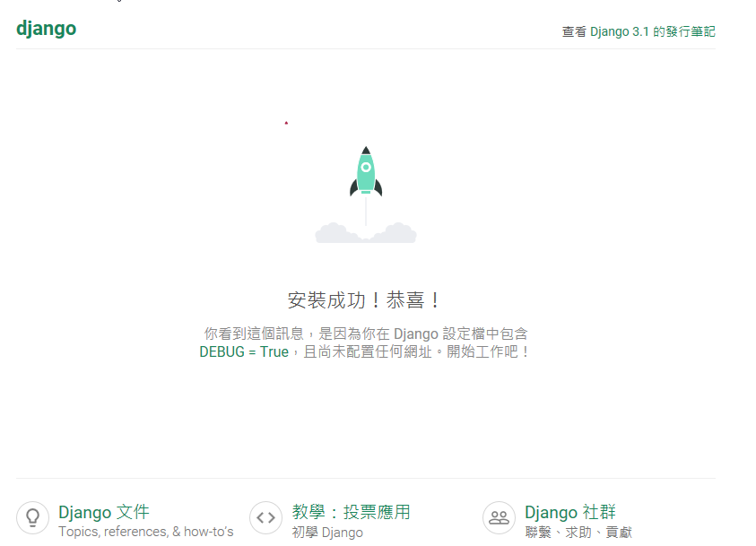Screen dimensions: 756x546
Task: Open the Django 文件 documentation link
Action: (x=104, y=512)
